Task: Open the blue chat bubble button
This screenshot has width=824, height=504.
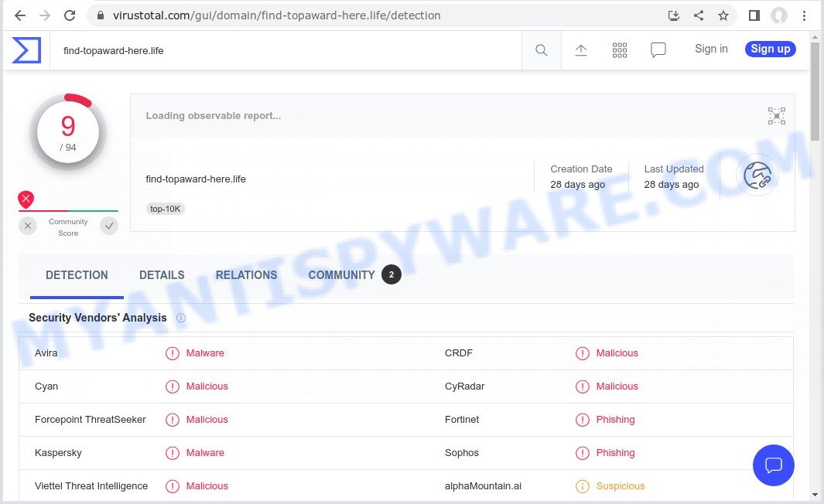Action: click(773, 465)
